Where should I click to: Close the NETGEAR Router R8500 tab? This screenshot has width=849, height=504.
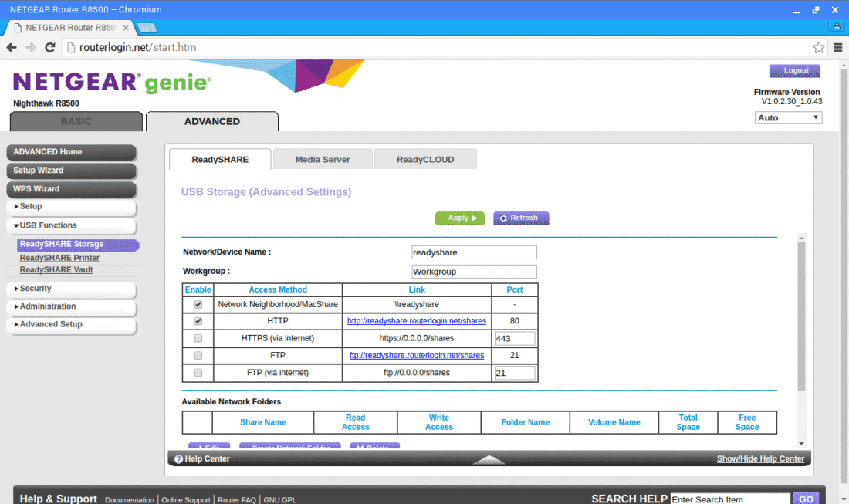click(126, 28)
